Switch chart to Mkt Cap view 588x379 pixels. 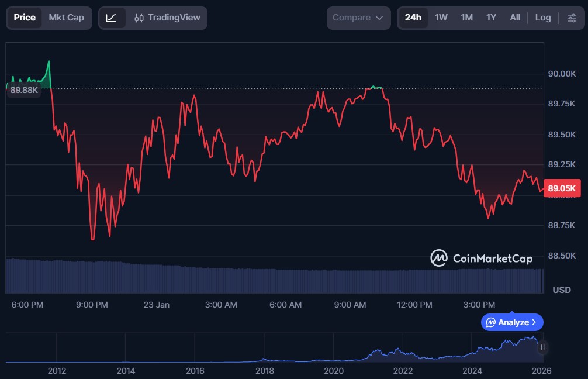(x=66, y=18)
